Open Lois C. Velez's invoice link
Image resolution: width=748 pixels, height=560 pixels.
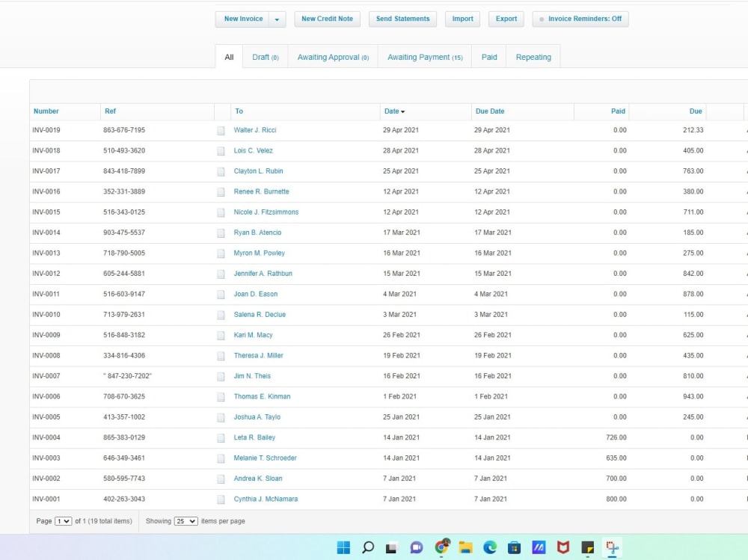coord(254,150)
